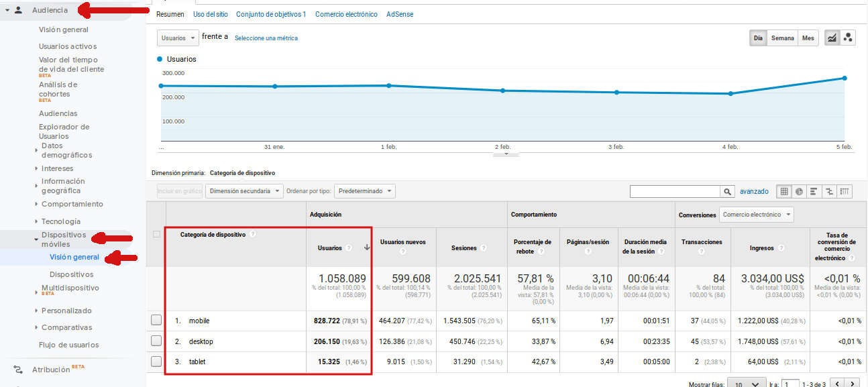The height and width of the screenshot is (387, 868).
Task: Check the mobile row checkbox
Action: pos(156,321)
